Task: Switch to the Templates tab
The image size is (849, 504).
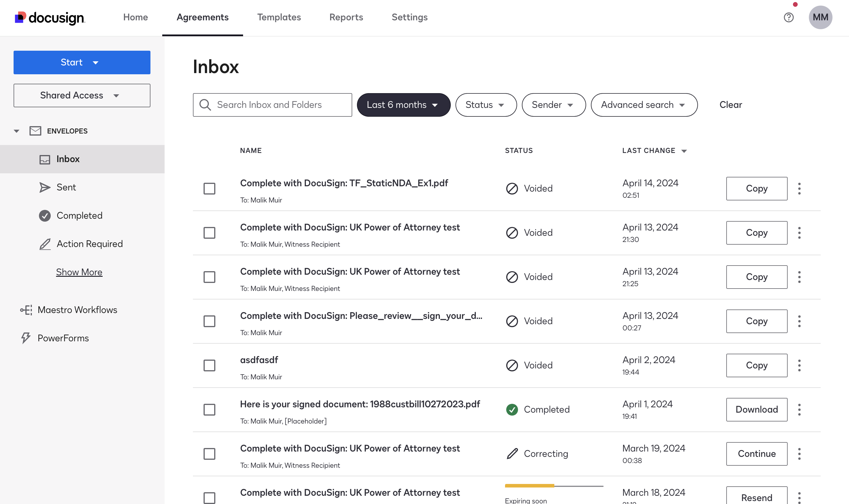Action: (279, 17)
